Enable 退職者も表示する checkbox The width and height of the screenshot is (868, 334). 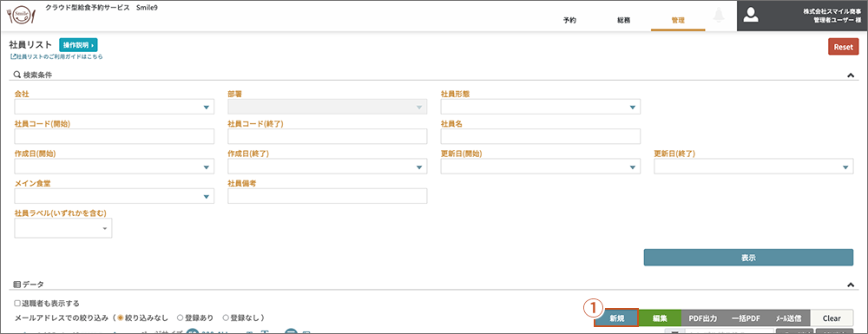point(17,304)
